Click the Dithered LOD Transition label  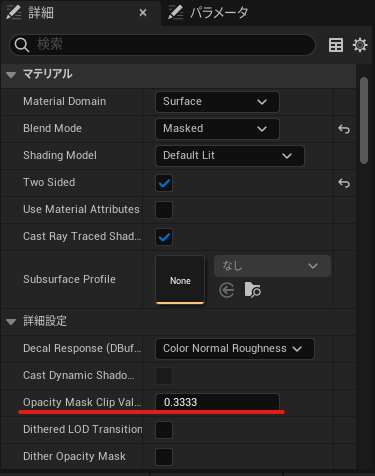point(83,429)
